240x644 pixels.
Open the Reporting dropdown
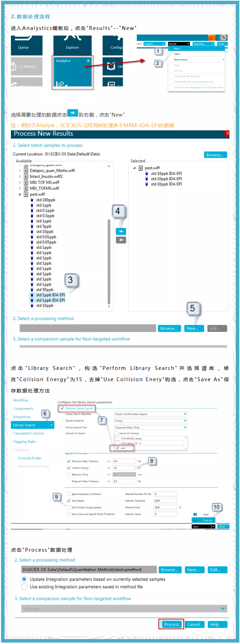[203, 44]
